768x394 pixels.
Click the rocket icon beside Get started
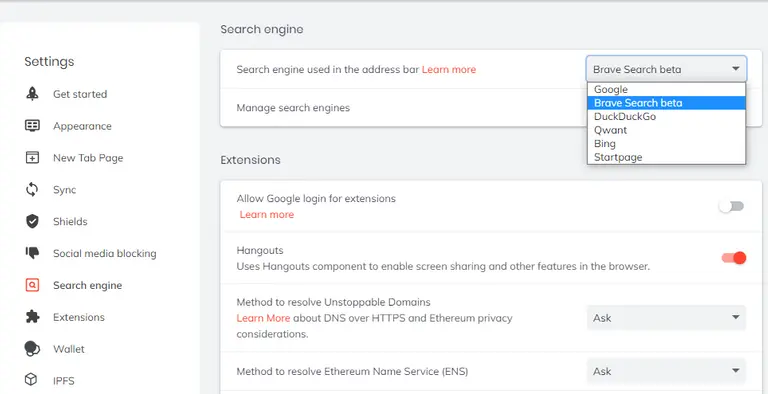click(32, 94)
